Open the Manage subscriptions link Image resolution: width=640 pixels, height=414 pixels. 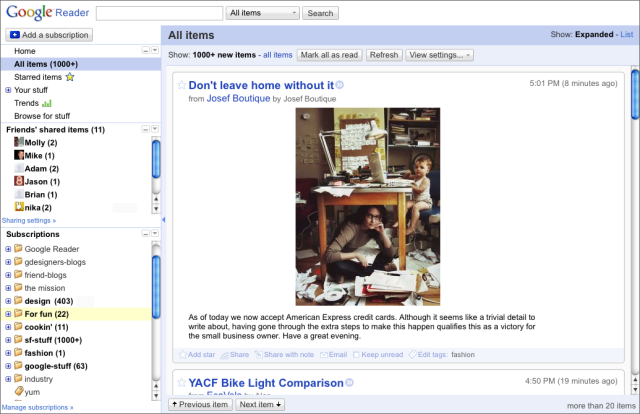pyautogui.click(x=36, y=408)
